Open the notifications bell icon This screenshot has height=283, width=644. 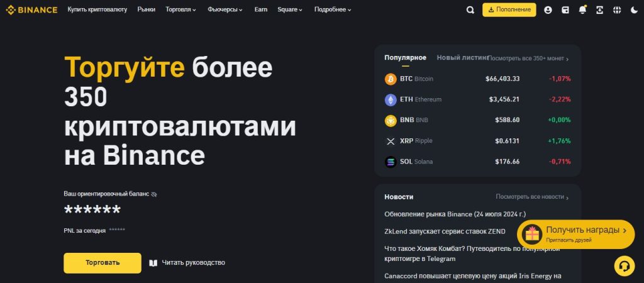[582, 10]
